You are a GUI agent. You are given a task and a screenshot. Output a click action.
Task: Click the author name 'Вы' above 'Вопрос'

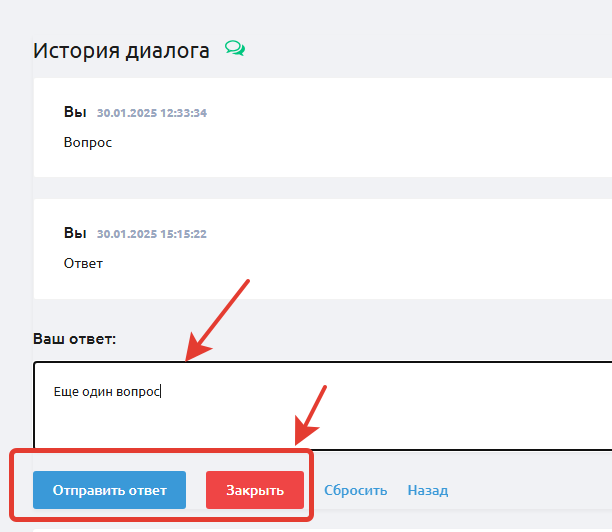coord(75,112)
